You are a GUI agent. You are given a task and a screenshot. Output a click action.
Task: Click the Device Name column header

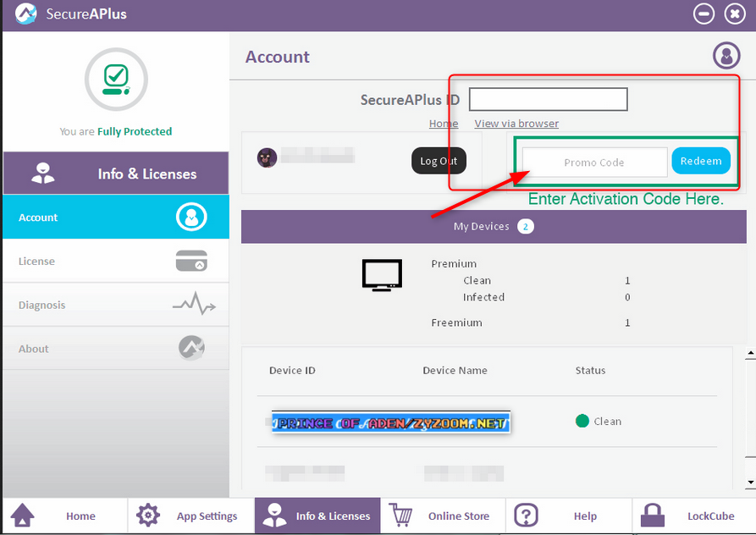tap(455, 370)
